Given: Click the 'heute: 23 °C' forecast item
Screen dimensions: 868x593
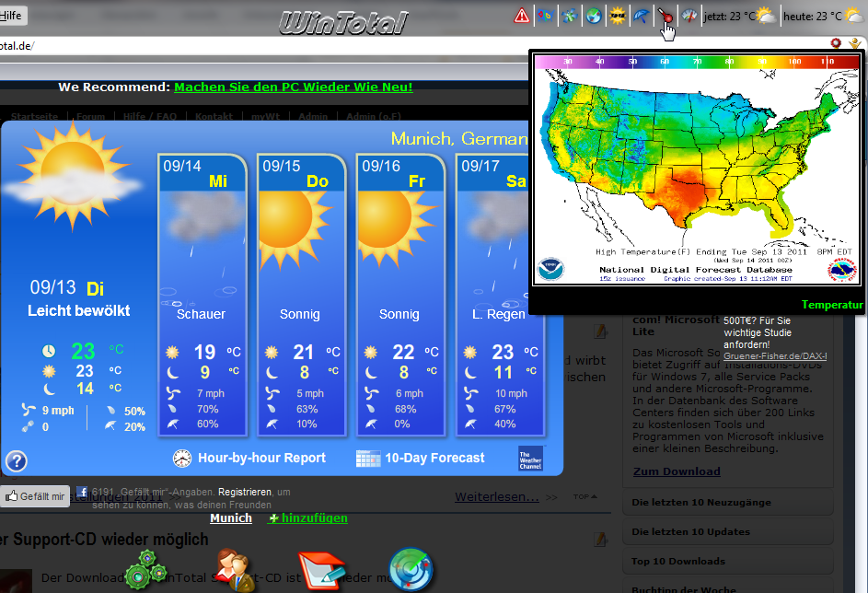Looking at the screenshot, I should tap(824, 16).
